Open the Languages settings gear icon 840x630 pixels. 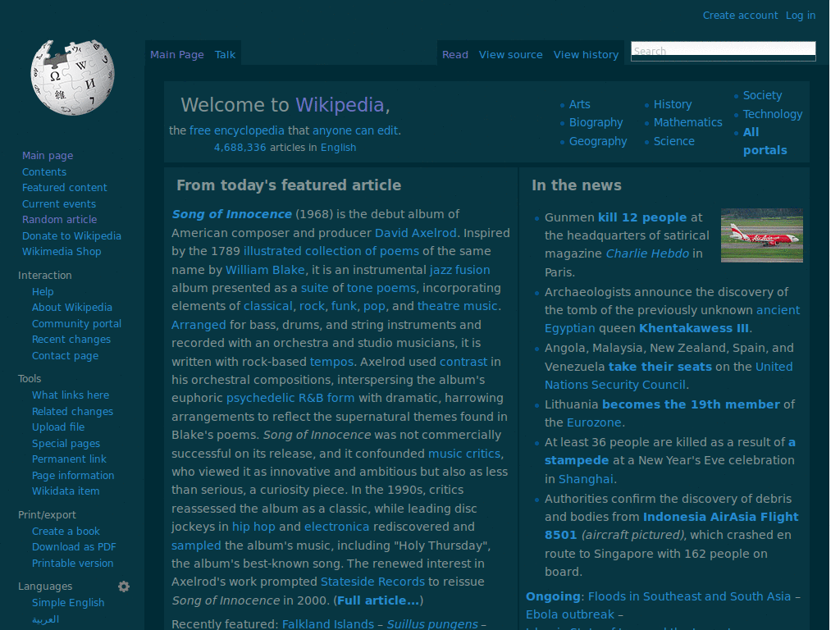tap(124, 587)
